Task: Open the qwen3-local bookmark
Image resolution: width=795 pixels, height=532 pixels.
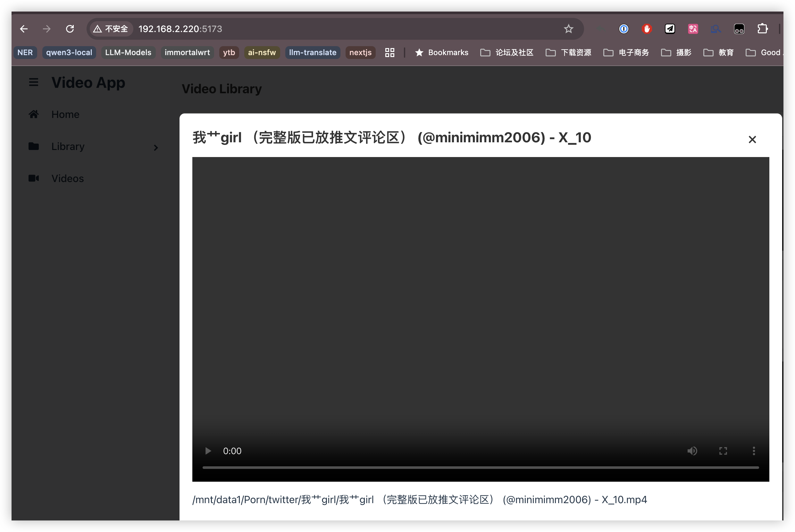Action: pyautogui.click(x=69, y=53)
